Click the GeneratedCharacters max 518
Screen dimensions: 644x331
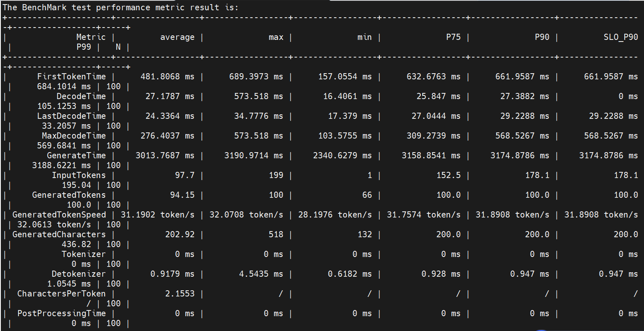276,234
